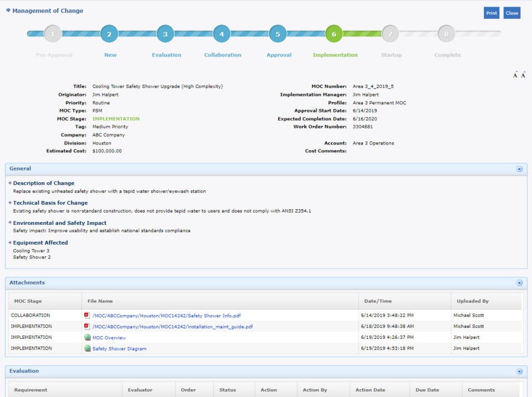Click the diamond icon before Description of Change
Viewport: 532px width, 397px height.
pos(9,183)
